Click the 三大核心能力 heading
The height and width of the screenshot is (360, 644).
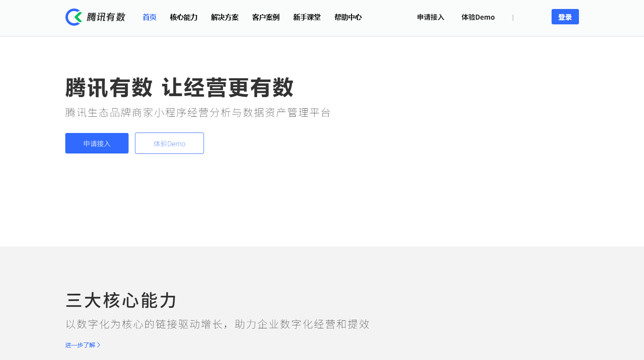coord(121,300)
